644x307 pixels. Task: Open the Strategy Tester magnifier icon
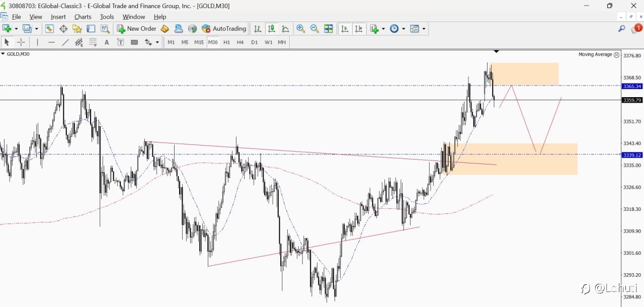(x=105, y=29)
